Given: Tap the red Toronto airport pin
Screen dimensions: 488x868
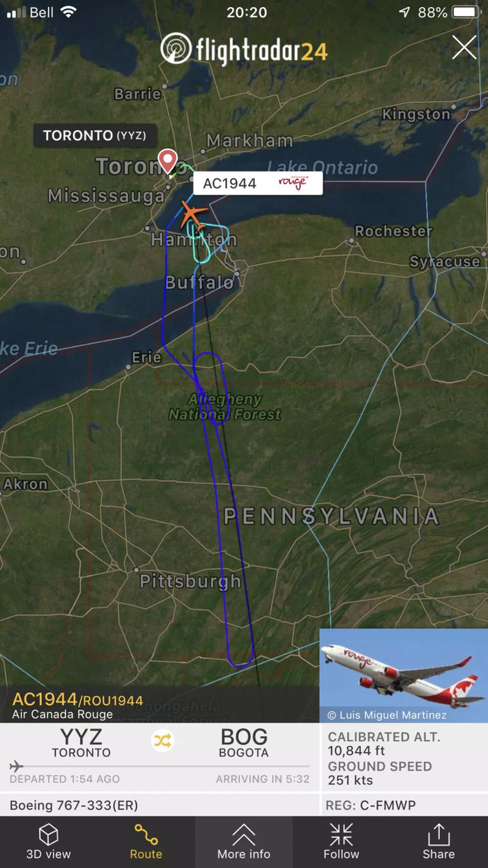Looking at the screenshot, I should (x=167, y=161).
